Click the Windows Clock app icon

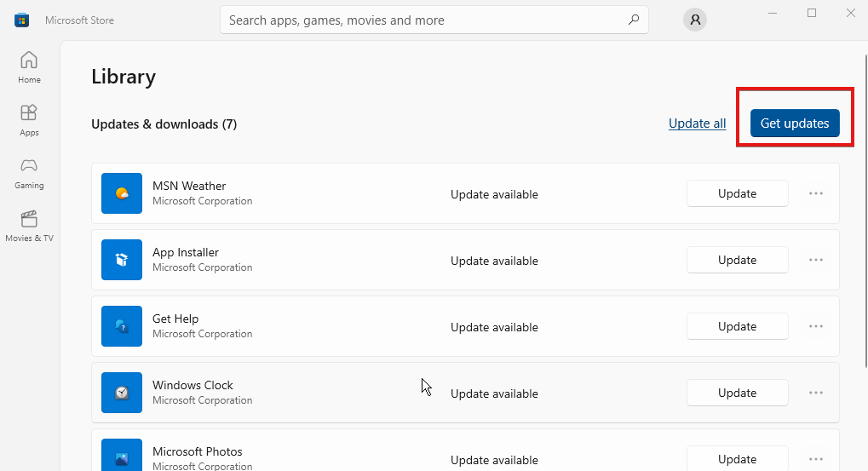coord(122,393)
